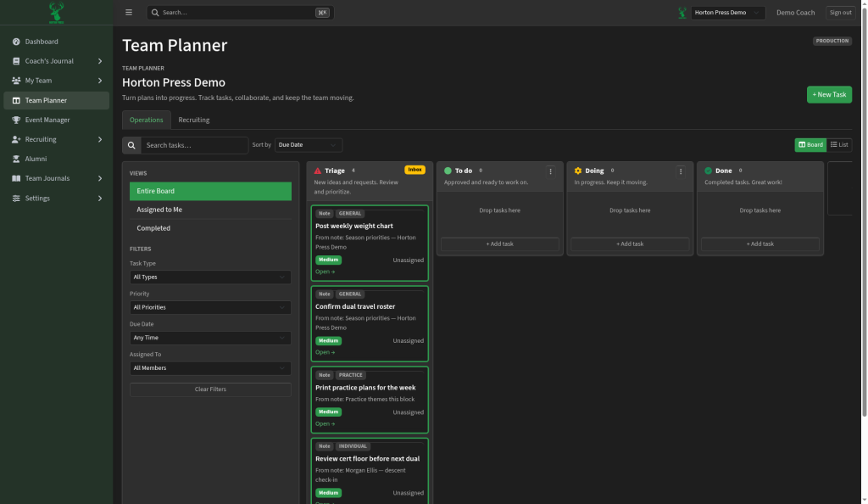Viewport: 868px width, 504px height.
Task: Expand the Coach's Journal submenu chevron
Action: coord(100,61)
